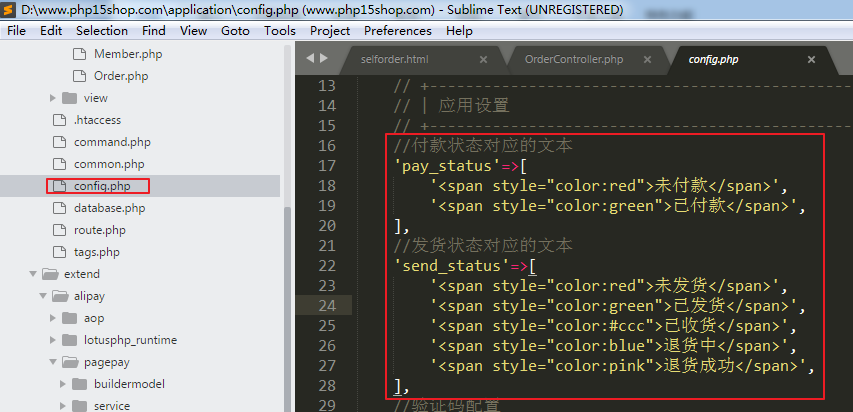Switch to the OrderController.php tab
The width and height of the screenshot is (853, 412).
pos(573,60)
